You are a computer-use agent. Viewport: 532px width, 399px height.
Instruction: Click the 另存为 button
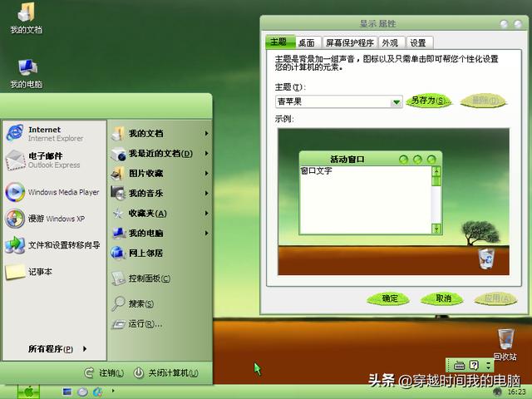coord(430,101)
